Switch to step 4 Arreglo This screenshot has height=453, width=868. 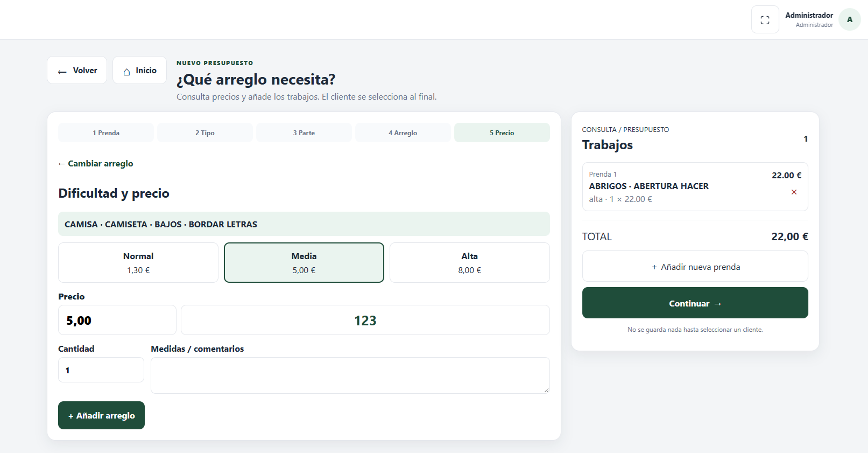point(403,133)
